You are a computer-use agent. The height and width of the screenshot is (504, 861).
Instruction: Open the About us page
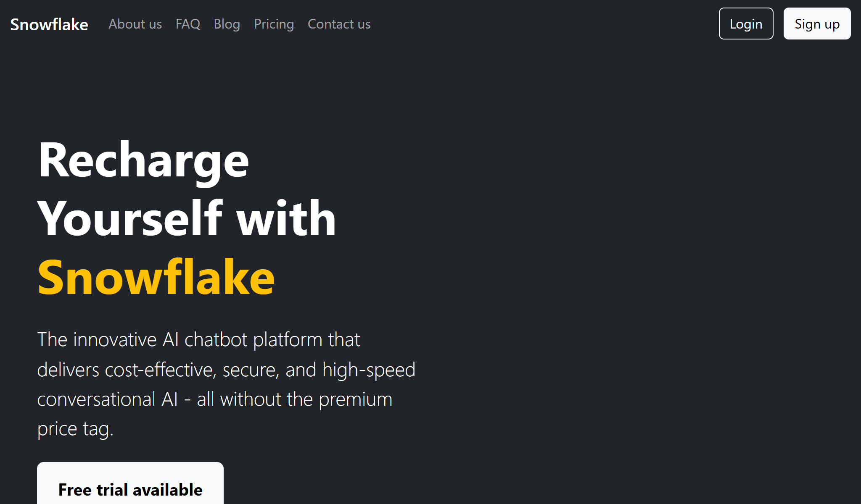[135, 24]
